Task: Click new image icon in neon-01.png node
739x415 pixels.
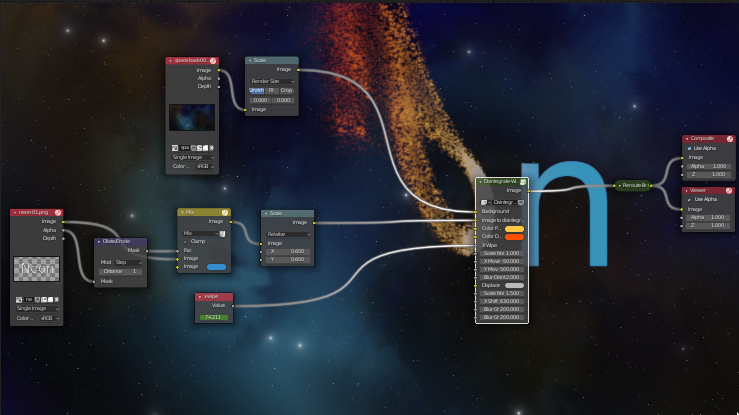Action: [x=44, y=300]
